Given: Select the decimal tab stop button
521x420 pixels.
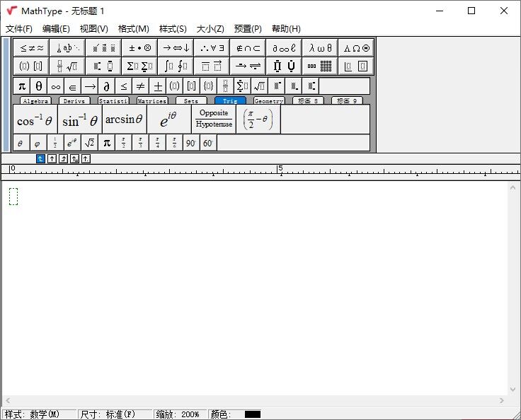Looking at the screenshot, I should click(86, 158).
